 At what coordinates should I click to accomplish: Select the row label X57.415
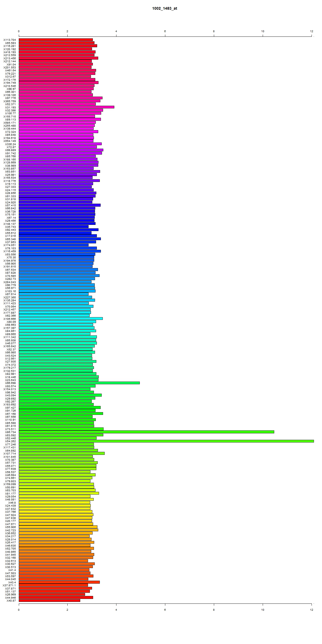click(x=10, y=205)
